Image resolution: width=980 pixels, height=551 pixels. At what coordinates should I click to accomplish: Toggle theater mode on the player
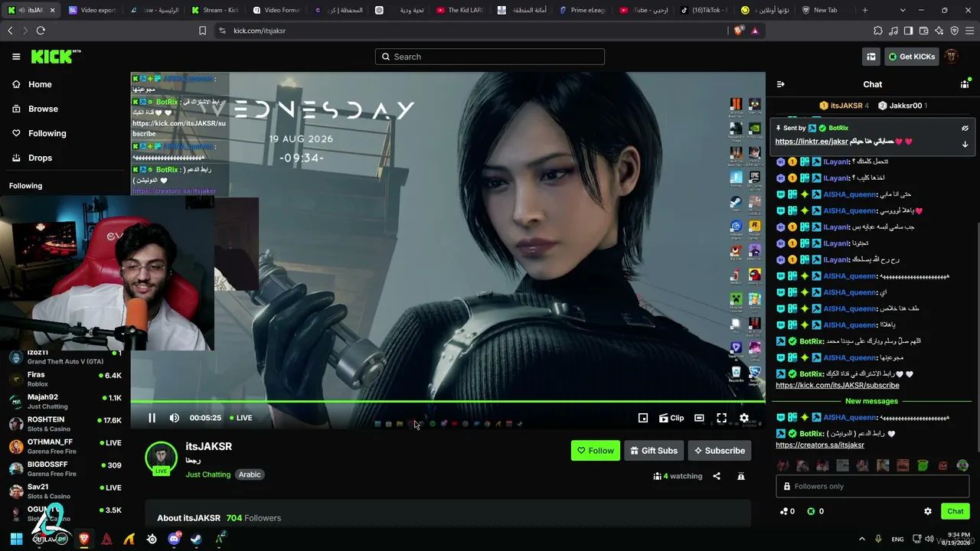coord(699,418)
